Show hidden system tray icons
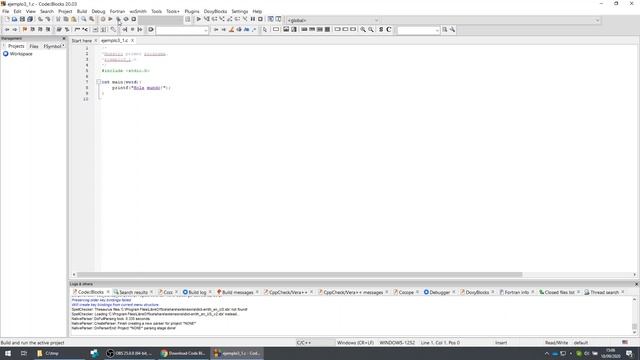This screenshot has width=640, height=360. click(x=547, y=353)
